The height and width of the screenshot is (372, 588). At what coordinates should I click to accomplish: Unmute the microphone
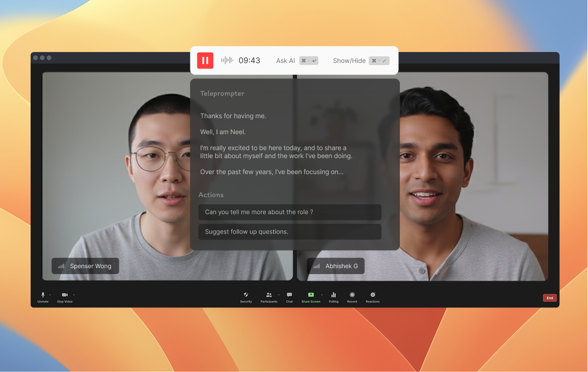[x=43, y=298]
